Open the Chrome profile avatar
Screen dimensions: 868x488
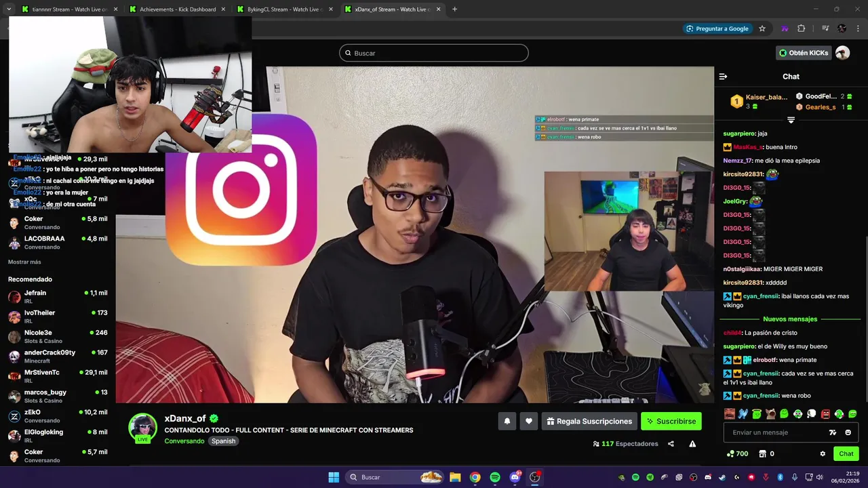tap(842, 28)
